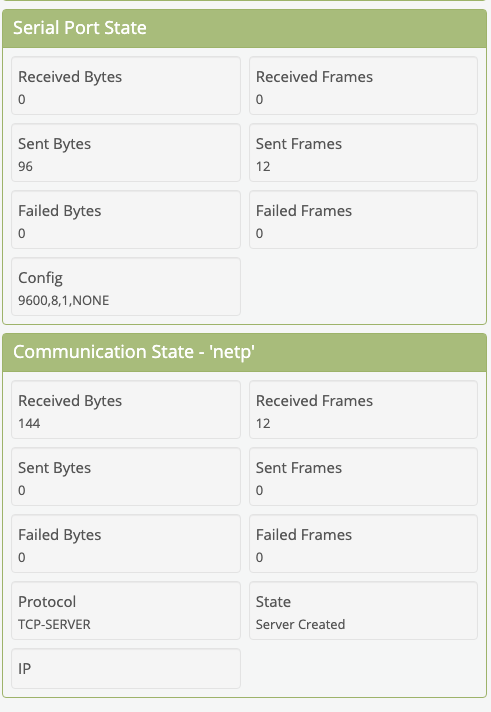The image size is (491, 712).
Task: Click the Config label text
Action: tap(40, 278)
